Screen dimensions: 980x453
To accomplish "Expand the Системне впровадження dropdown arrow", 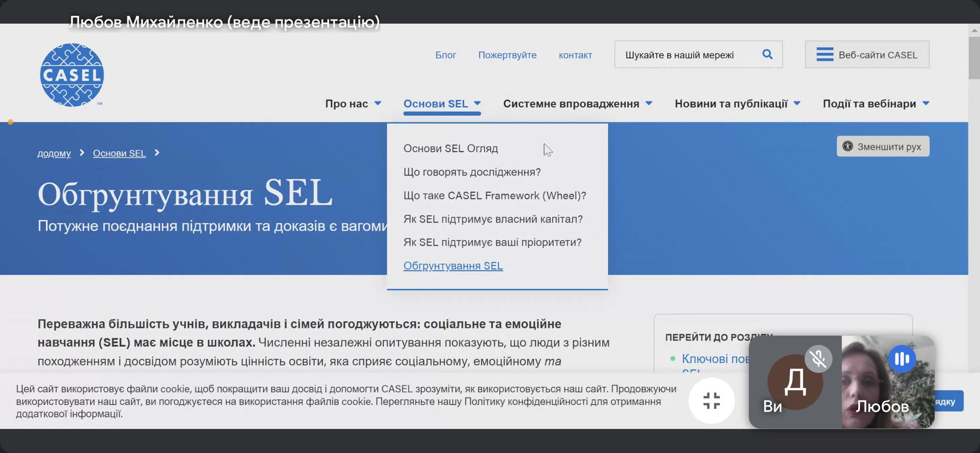I will point(649,103).
